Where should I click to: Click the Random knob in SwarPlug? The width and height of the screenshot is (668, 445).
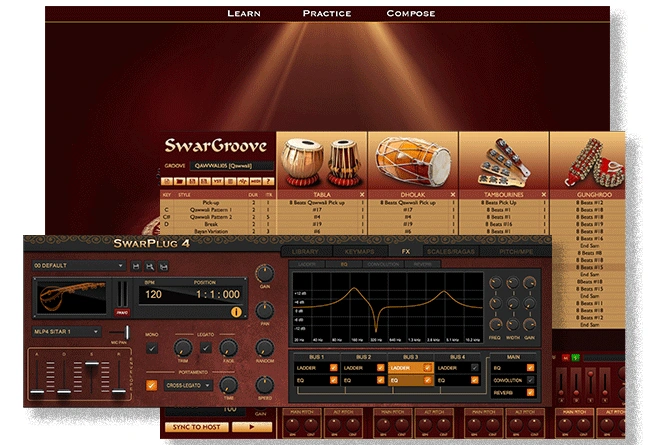[x=264, y=348]
